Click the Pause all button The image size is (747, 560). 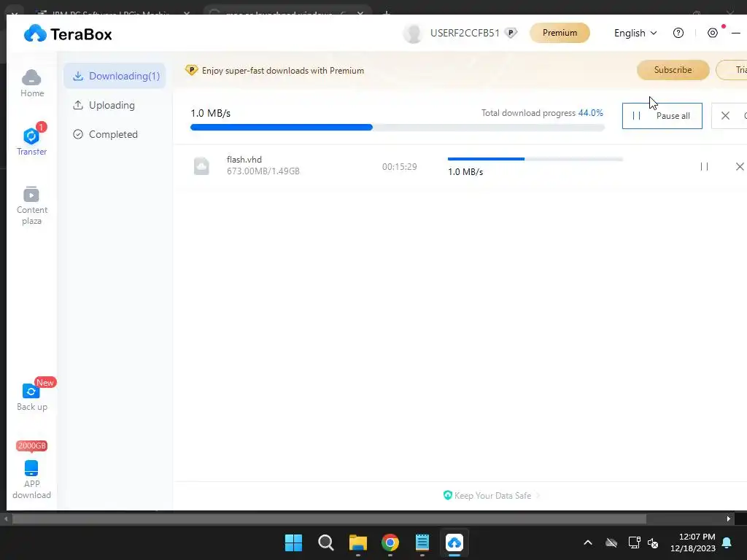[x=662, y=116]
